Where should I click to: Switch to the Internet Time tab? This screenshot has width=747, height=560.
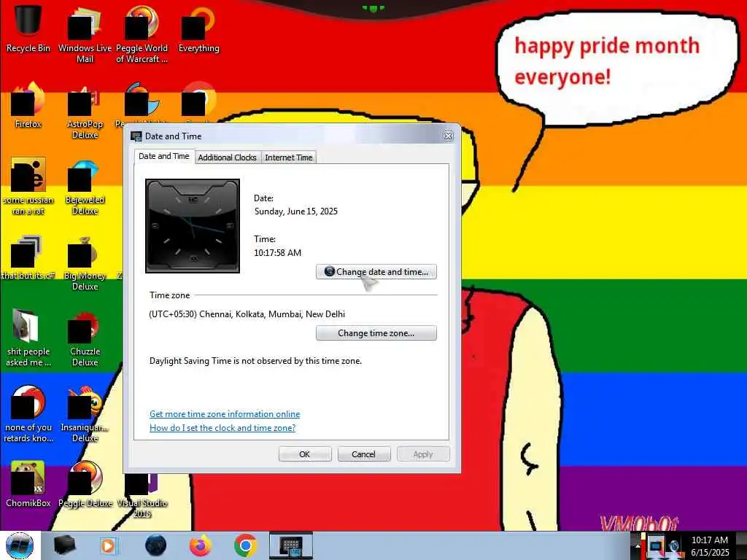pyautogui.click(x=289, y=157)
